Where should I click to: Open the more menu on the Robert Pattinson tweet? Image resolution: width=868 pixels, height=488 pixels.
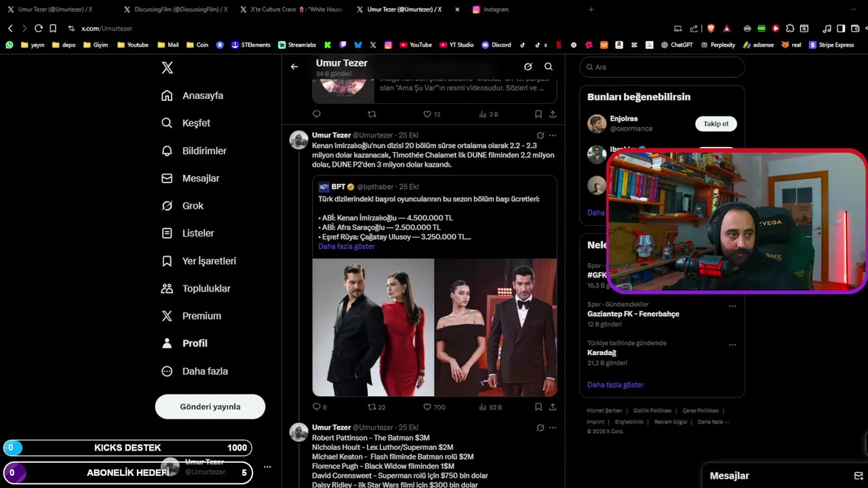pyautogui.click(x=553, y=428)
